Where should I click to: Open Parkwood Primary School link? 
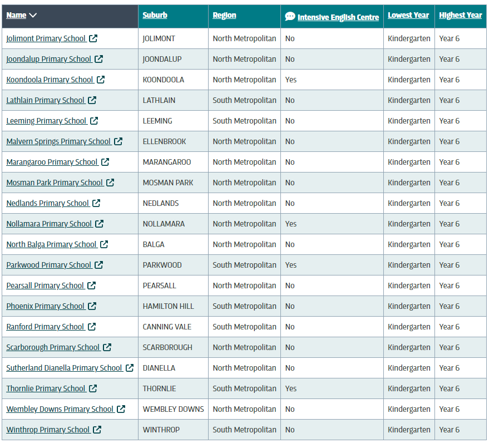[49, 265]
